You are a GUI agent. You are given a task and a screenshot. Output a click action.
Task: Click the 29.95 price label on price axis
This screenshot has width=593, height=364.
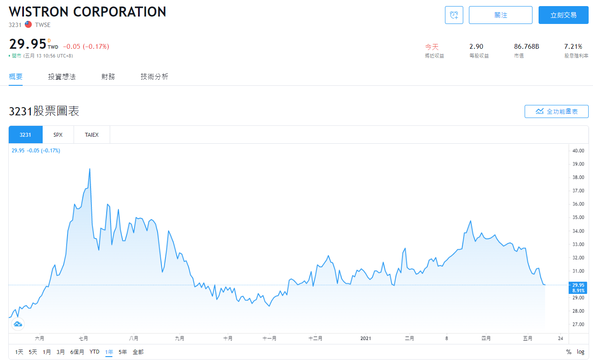click(x=578, y=285)
